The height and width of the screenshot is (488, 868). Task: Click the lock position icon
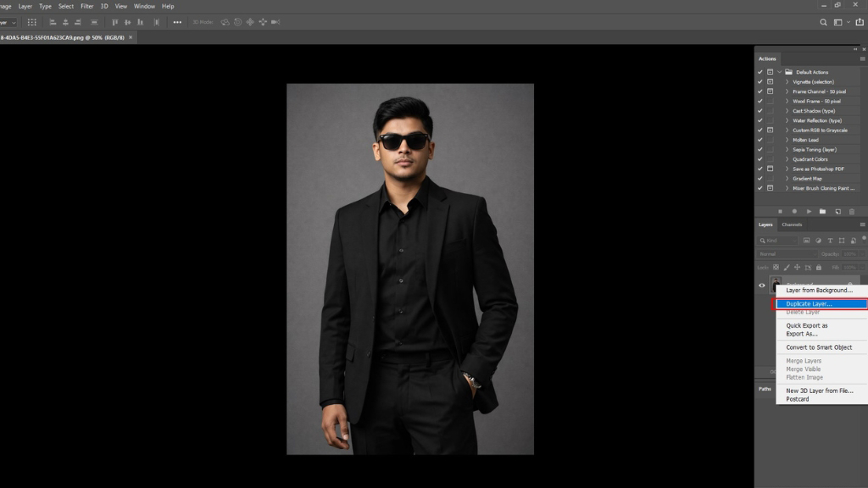click(x=797, y=267)
